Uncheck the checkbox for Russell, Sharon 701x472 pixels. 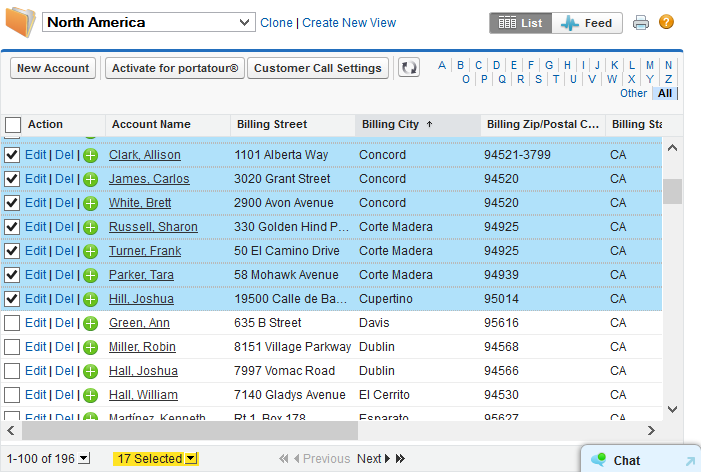click(12, 227)
